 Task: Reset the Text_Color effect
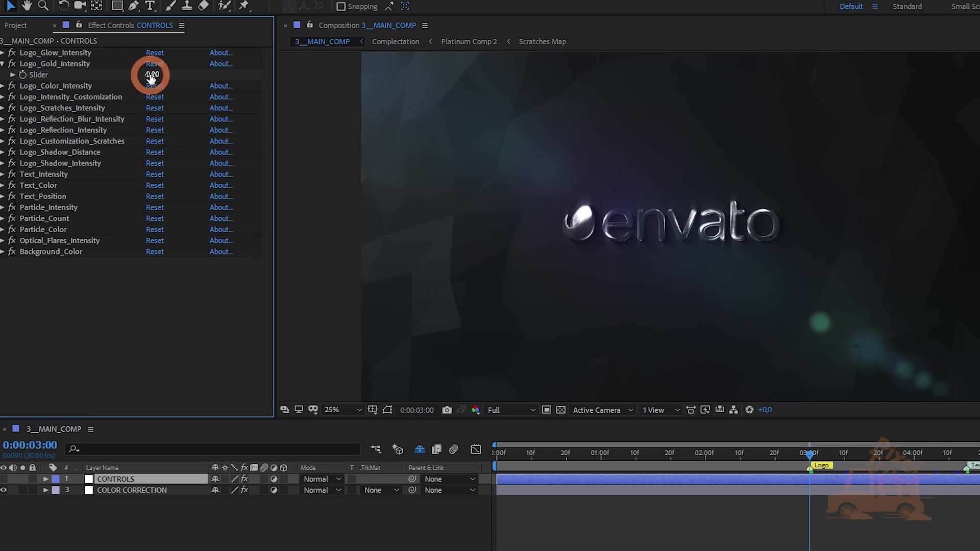pos(155,185)
